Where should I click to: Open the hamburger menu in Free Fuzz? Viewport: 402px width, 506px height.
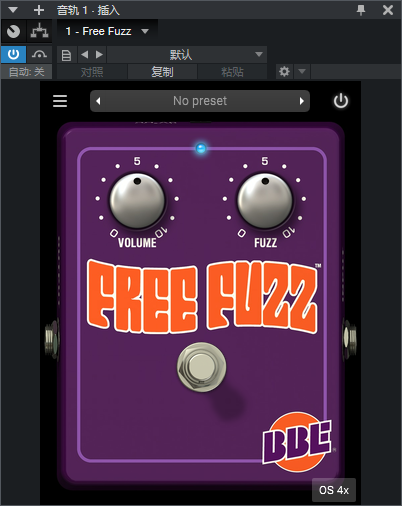pos(60,101)
